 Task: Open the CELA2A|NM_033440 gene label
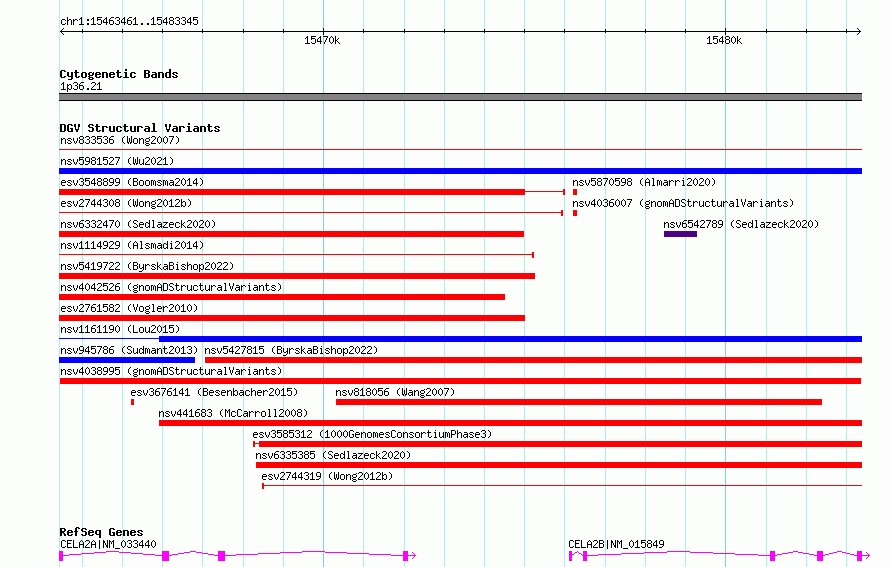(108, 544)
